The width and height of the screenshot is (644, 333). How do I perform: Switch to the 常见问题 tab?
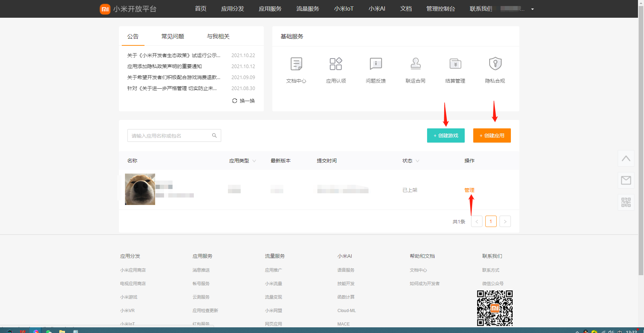click(x=173, y=36)
